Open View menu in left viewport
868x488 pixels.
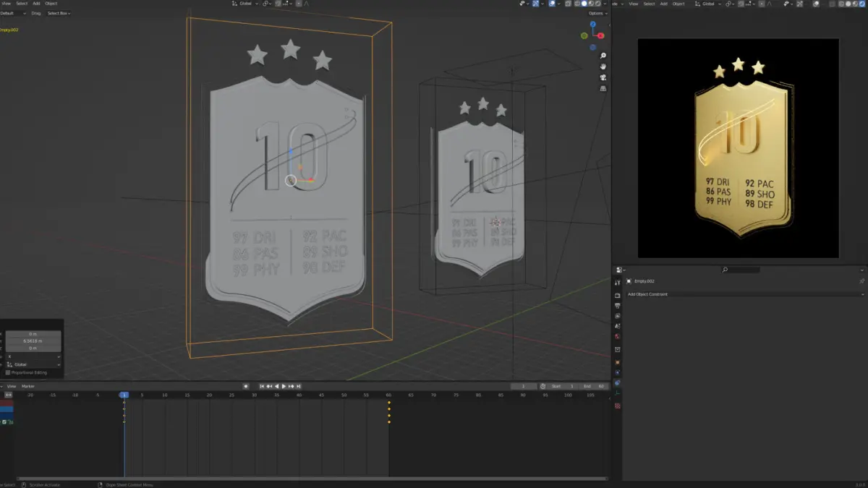click(6, 4)
